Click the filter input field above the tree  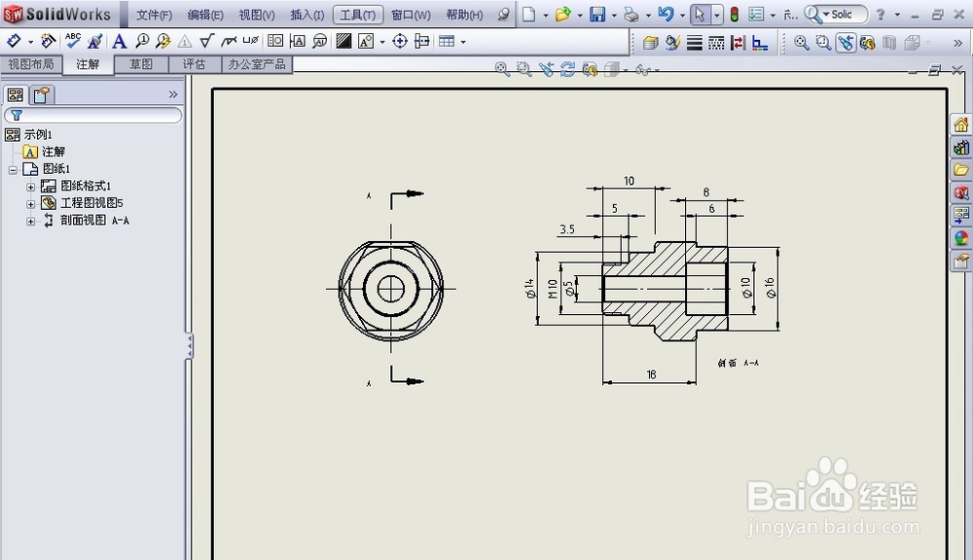[92, 115]
